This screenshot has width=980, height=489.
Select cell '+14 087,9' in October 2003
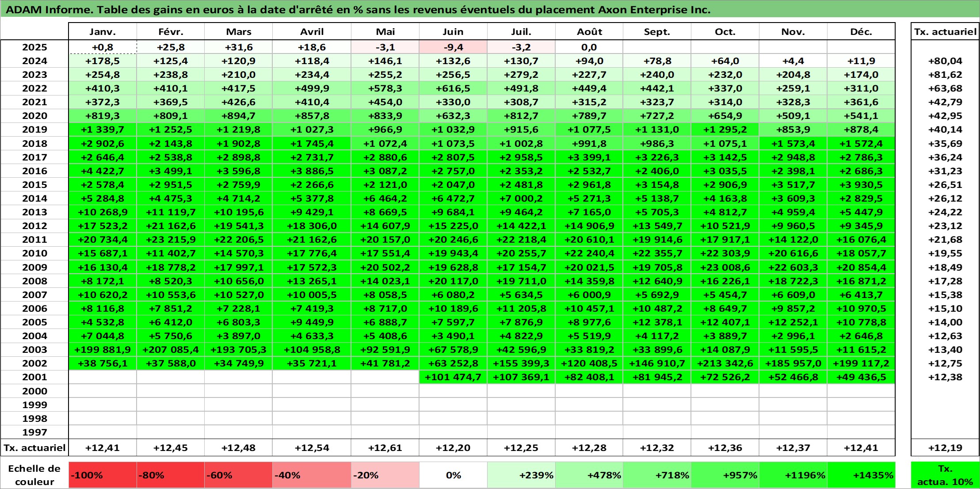click(725, 350)
